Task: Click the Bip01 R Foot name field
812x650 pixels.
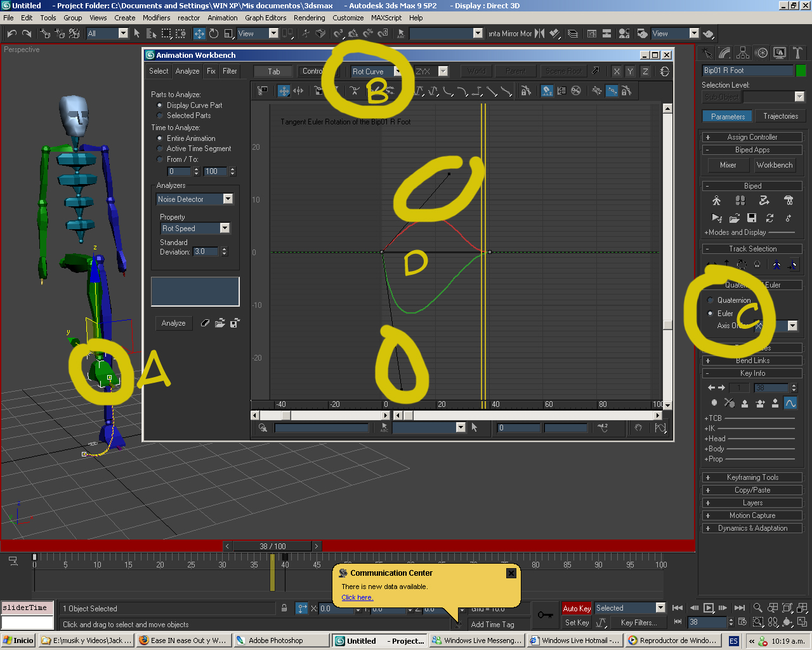Action: point(748,70)
